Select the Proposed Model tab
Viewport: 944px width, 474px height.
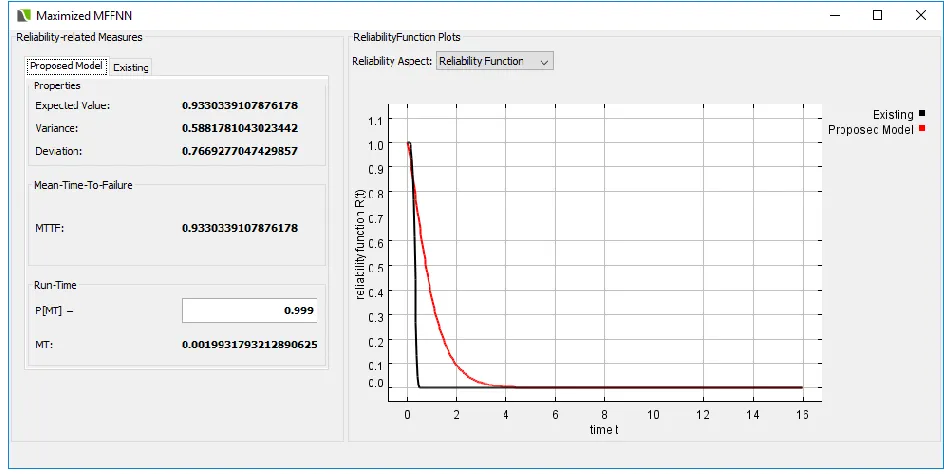tap(66, 66)
